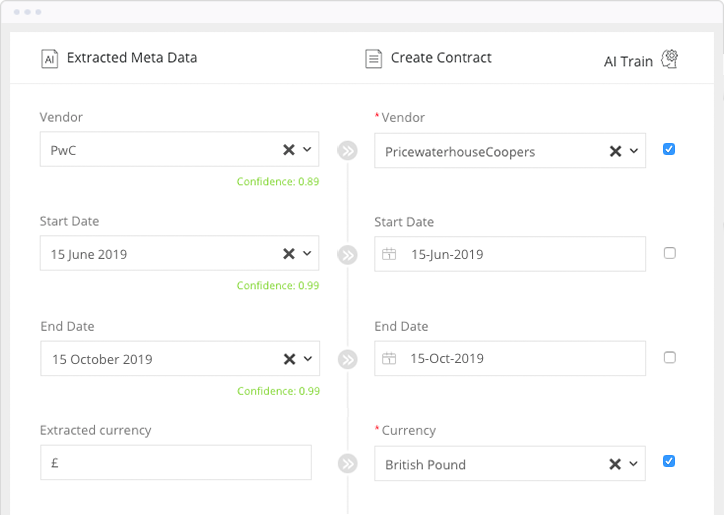Screen dimensions: 724x515
Task: Clear the British Pound currency selection
Action: pyautogui.click(x=615, y=464)
